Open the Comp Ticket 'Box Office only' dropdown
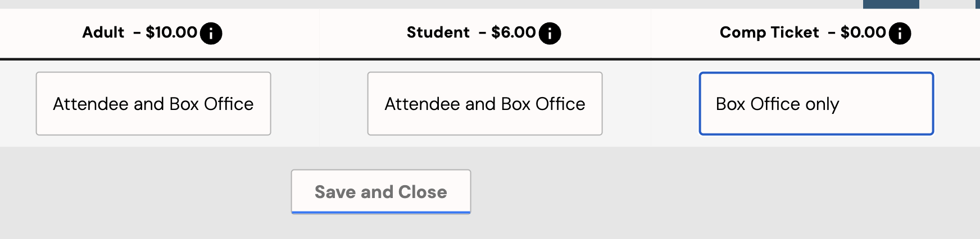The width and height of the screenshot is (980, 239). 816,103
